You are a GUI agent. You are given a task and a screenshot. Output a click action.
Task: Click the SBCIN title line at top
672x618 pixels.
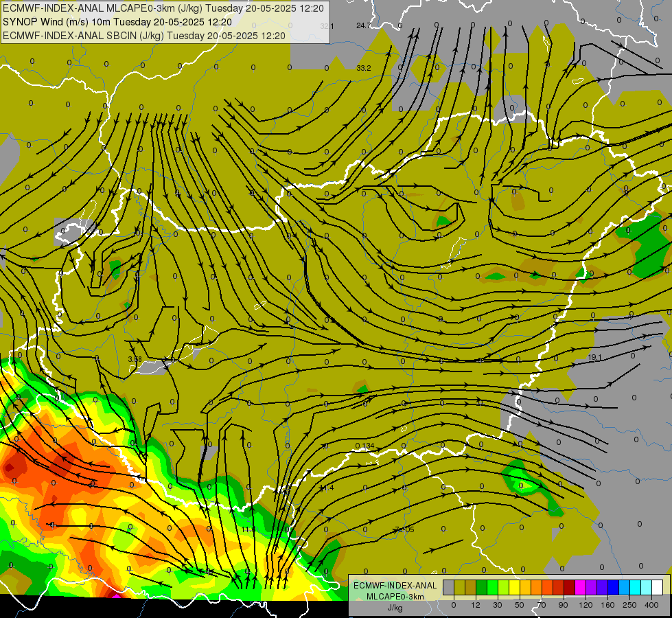click(144, 36)
